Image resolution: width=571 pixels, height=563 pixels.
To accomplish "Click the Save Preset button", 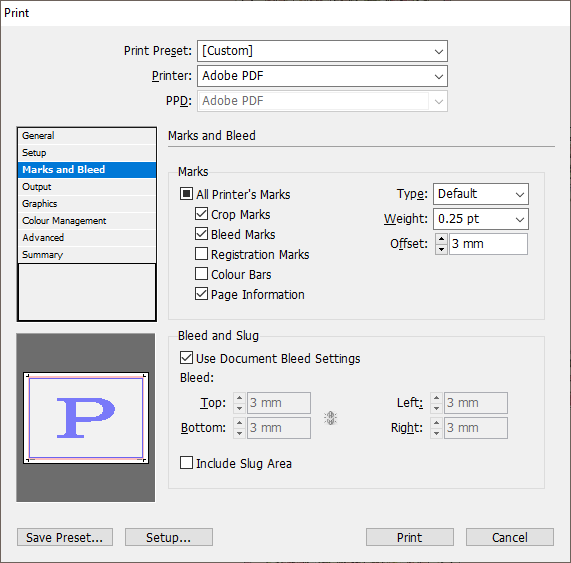I will [65, 537].
